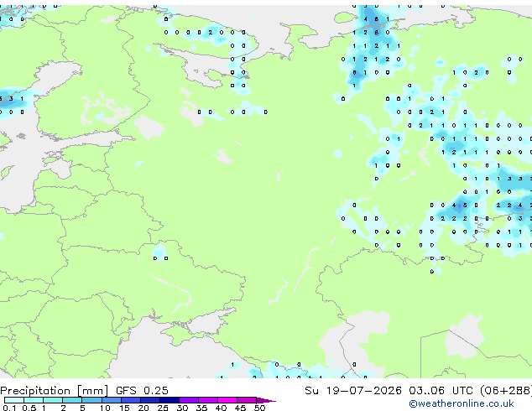Click the Precipitation [mm] title text
Viewport: 532px width, 411px height.
(55, 391)
